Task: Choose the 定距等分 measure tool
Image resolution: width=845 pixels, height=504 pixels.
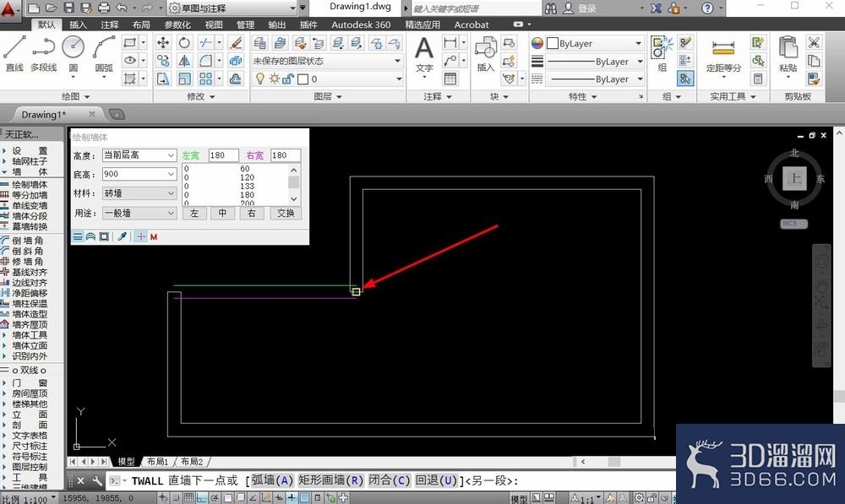Action: 723,56
